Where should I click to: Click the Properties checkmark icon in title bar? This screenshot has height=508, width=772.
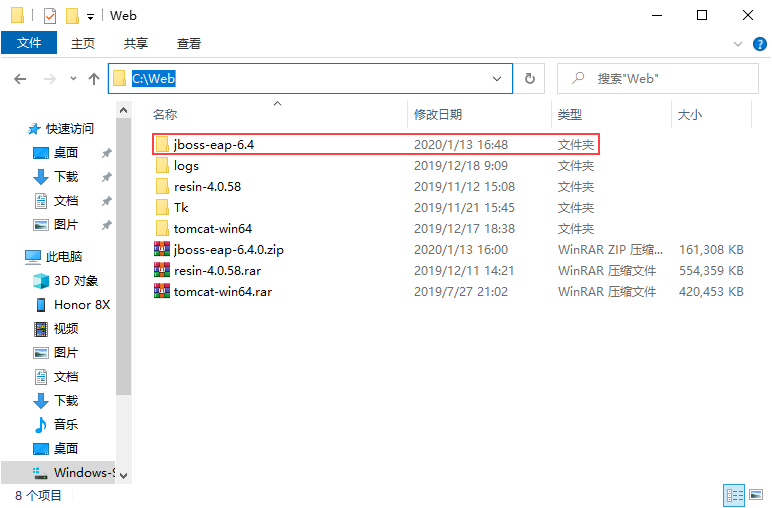tap(50, 16)
